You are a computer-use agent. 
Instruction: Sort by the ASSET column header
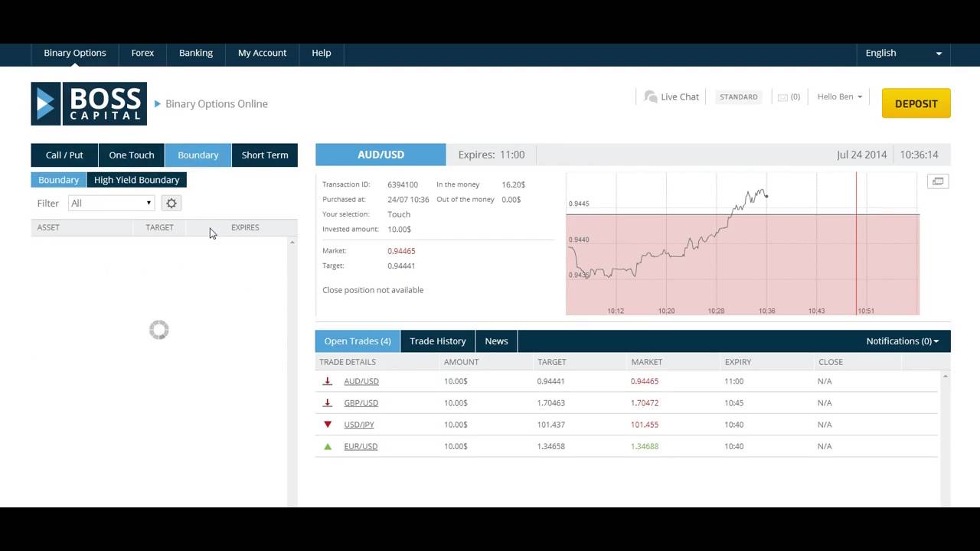point(48,227)
